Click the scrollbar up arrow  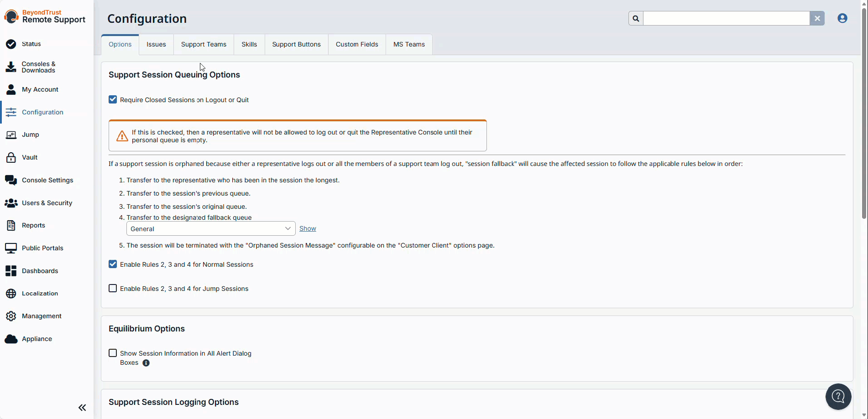[x=863, y=3]
